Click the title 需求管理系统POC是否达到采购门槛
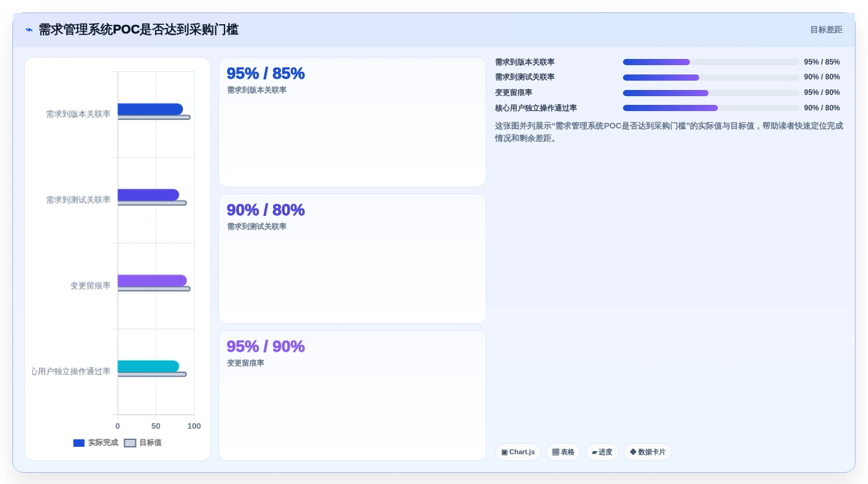The width and height of the screenshot is (868, 484). [138, 30]
